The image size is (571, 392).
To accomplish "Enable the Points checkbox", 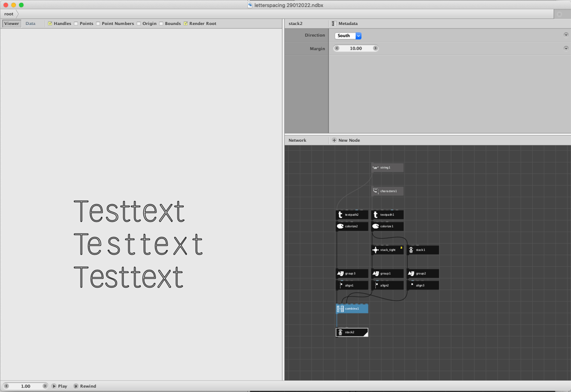I will pos(76,23).
